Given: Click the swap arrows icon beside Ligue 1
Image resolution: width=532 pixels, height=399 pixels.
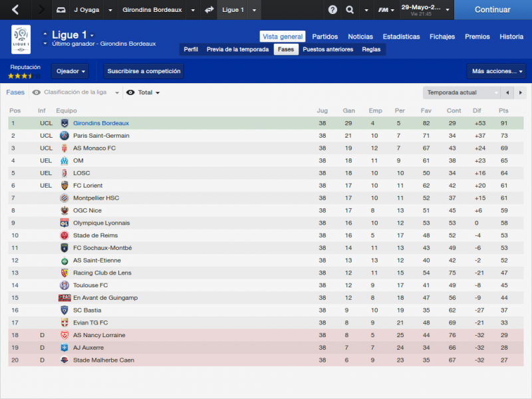Looking at the screenshot, I should point(209,9).
